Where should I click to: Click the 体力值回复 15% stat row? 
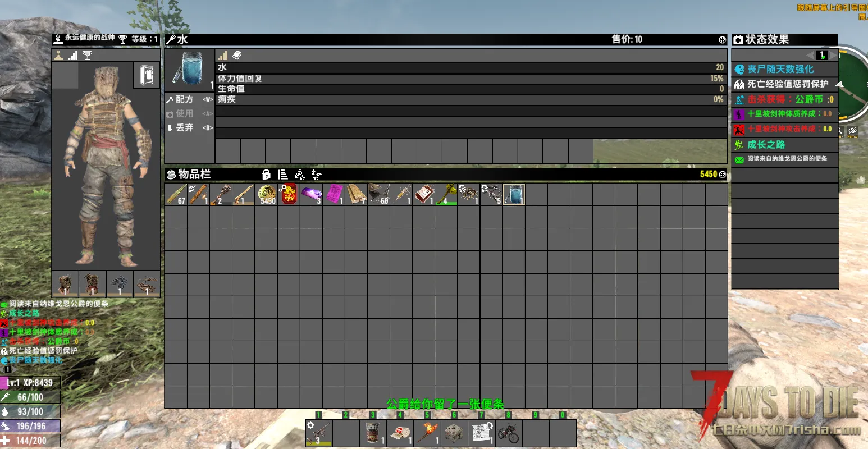[x=470, y=78]
